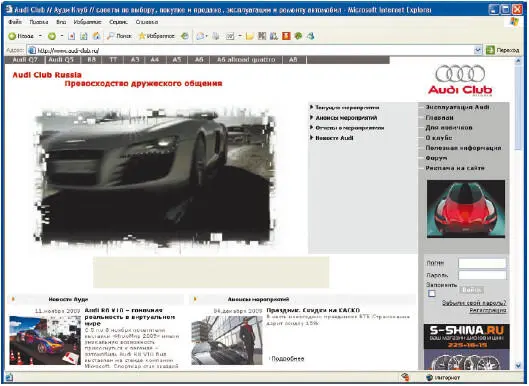The image size is (529, 386).
Task: Select the A4 model tab
Action: (155, 60)
